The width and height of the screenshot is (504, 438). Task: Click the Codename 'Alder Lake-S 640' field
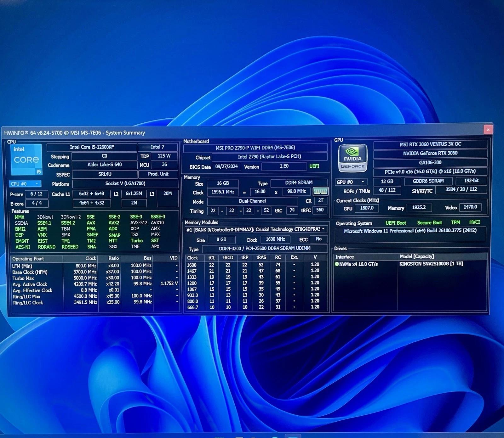[x=105, y=165]
